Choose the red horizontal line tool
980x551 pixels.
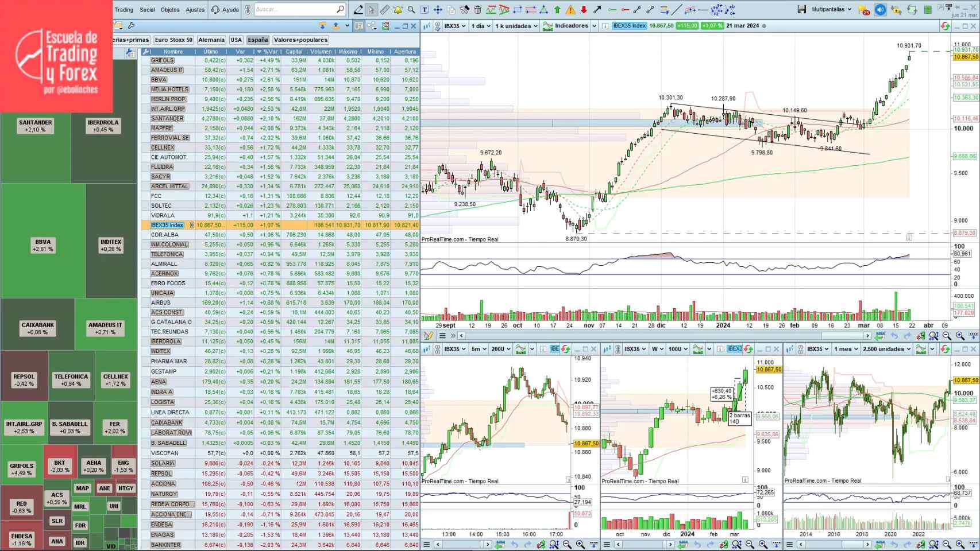coord(625,9)
